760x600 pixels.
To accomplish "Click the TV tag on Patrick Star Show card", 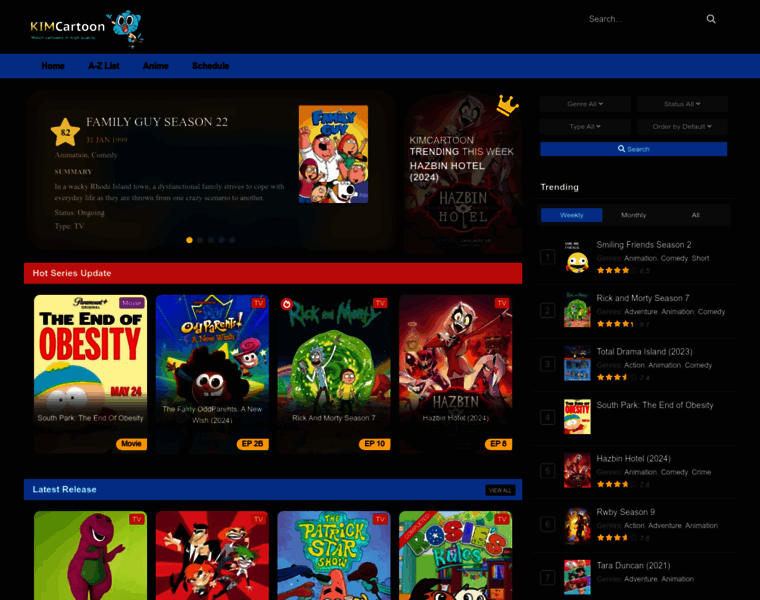I will [380, 519].
